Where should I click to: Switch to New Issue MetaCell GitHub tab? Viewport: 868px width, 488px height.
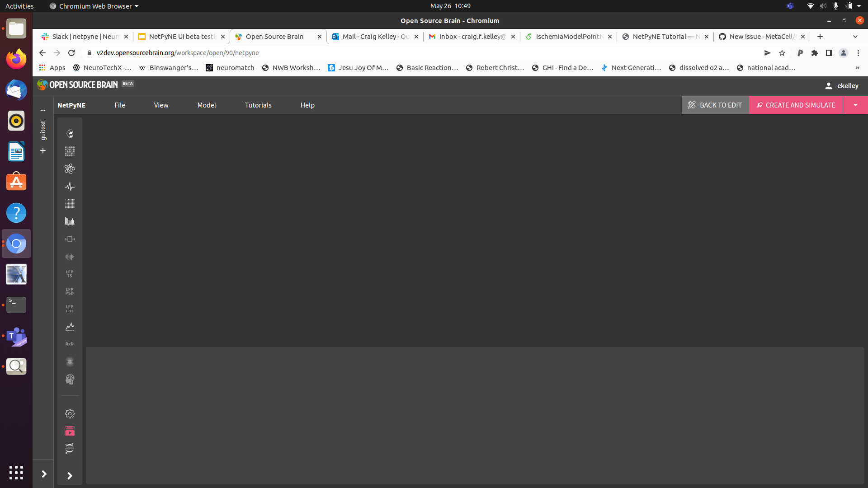click(x=762, y=37)
